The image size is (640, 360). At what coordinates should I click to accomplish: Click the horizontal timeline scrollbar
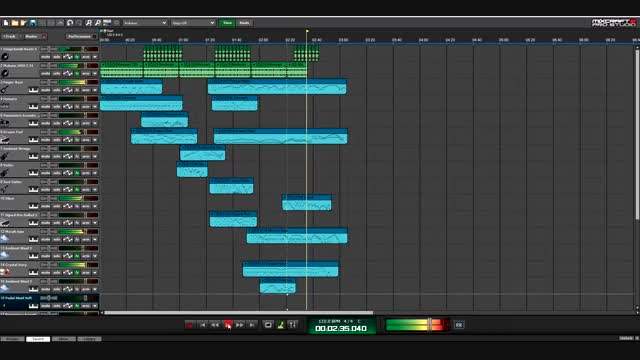pos(238,313)
